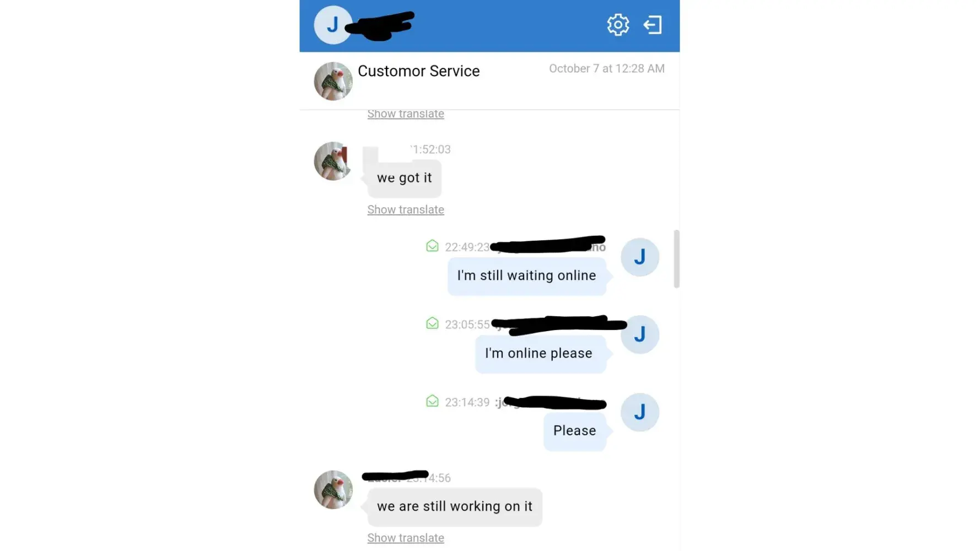Select "we are still working on it" bubble
This screenshot has height=551, width=980.
tap(455, 506)
